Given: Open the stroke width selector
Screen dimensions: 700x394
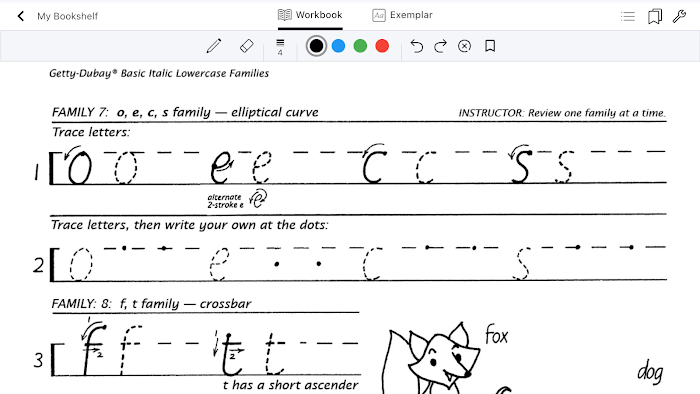Looking at the screenshot, I should tap(280, 46).
